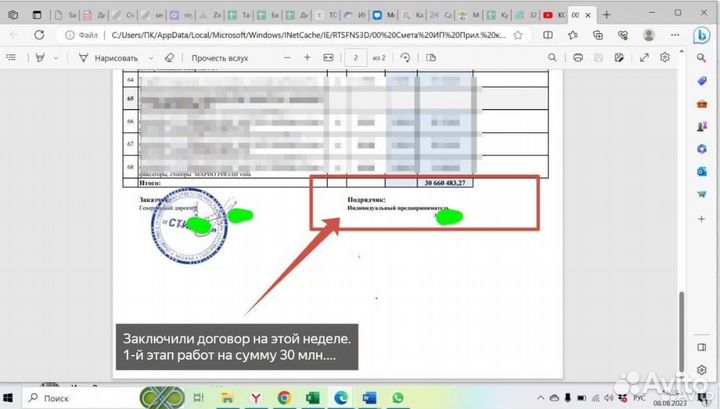
Task: Open a new browser tab
Action: pyautogui.click(x=607, y=15)
